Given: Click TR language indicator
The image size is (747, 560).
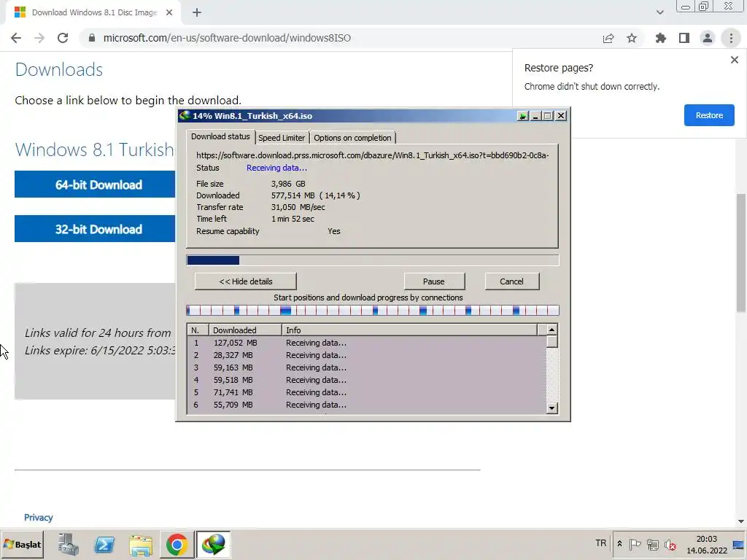Looking at the screenshot, I should pos(601,543).
